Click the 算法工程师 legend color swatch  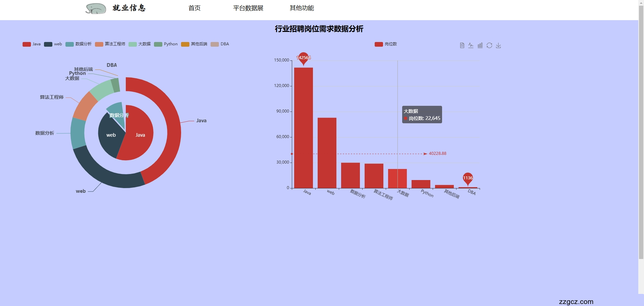point(99,44)
